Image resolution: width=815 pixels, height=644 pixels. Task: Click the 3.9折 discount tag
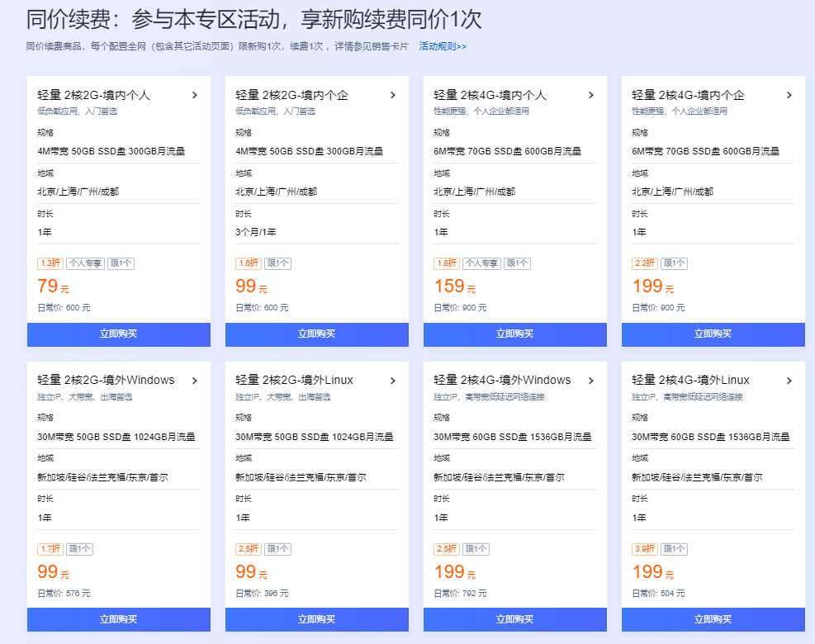click(645, 549)
